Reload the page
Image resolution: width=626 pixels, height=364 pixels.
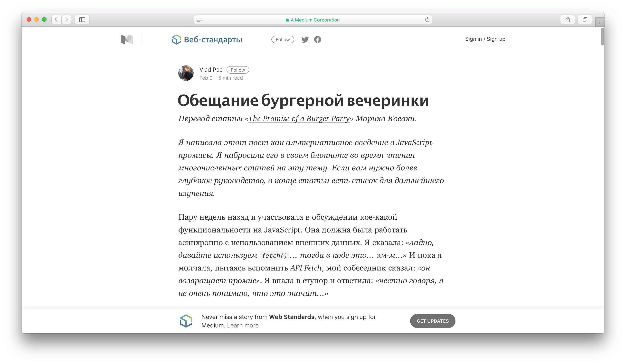click(427, 20)
